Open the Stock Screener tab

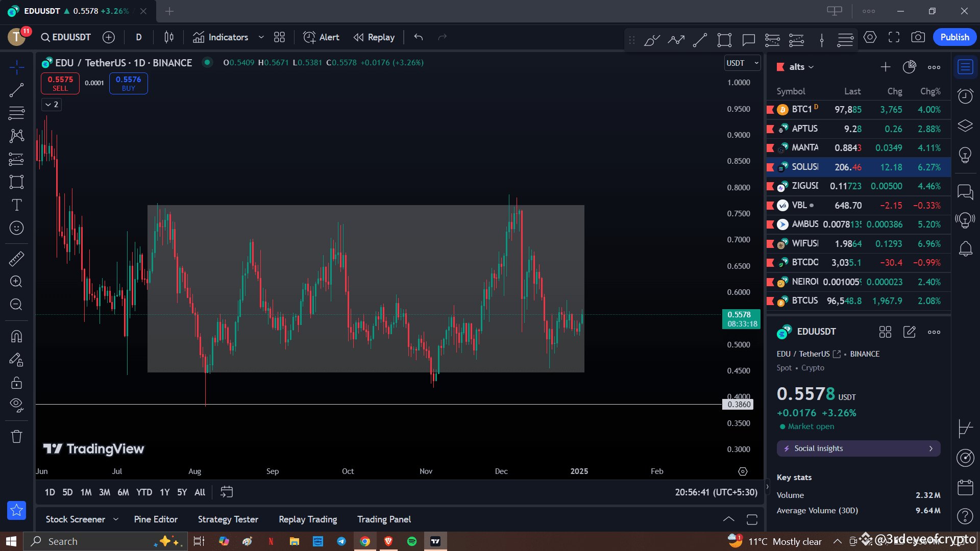[x=76, y=519]
